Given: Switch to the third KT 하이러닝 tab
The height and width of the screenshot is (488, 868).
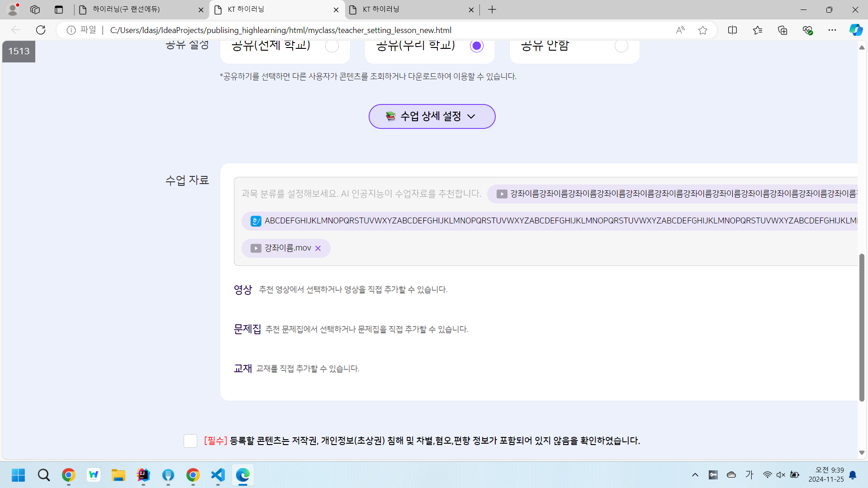Looking at the screenshot, I should click(407, 9).
